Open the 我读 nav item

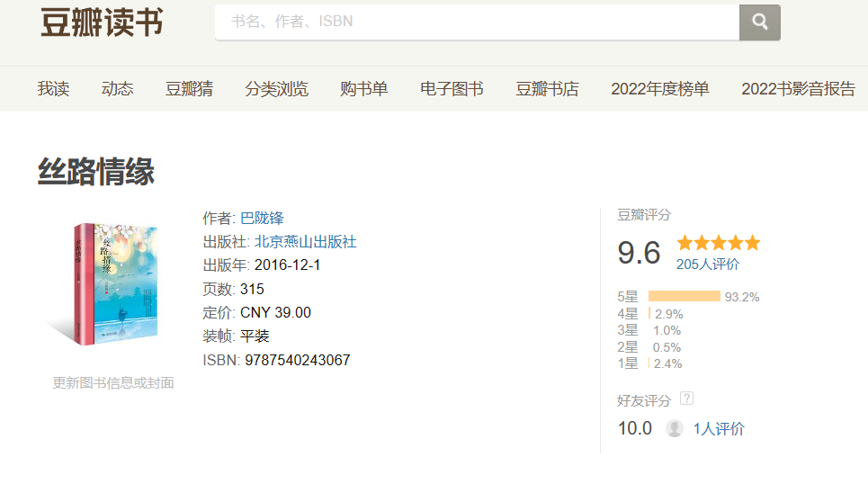tap(53, 89)
